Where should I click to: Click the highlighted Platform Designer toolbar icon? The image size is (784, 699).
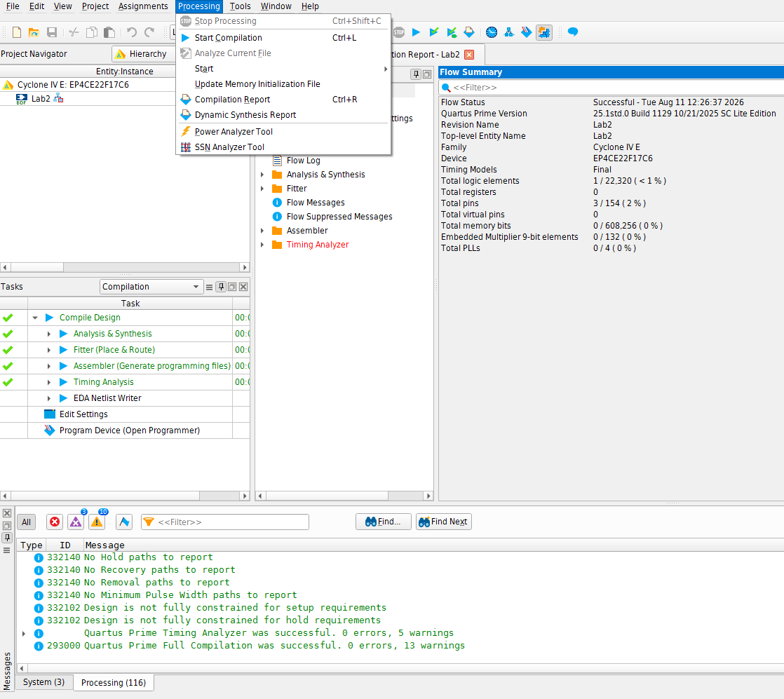tap(544, 32)
